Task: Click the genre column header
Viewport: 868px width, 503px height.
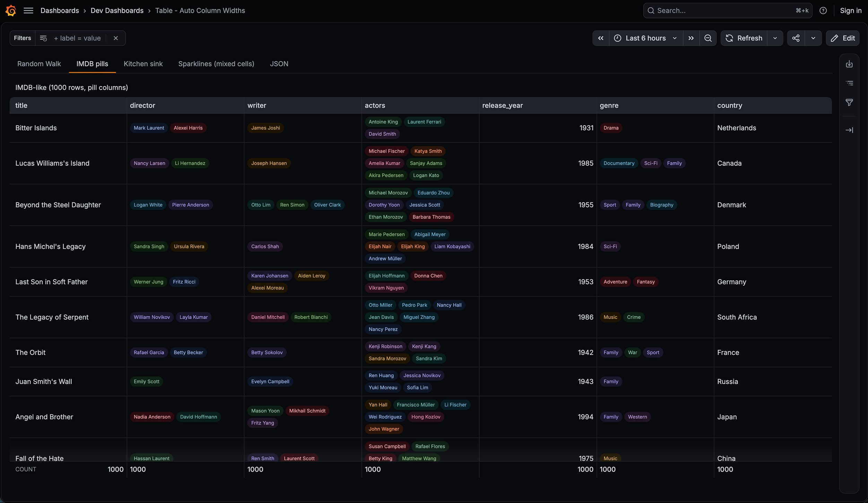Action: point(655,105)
